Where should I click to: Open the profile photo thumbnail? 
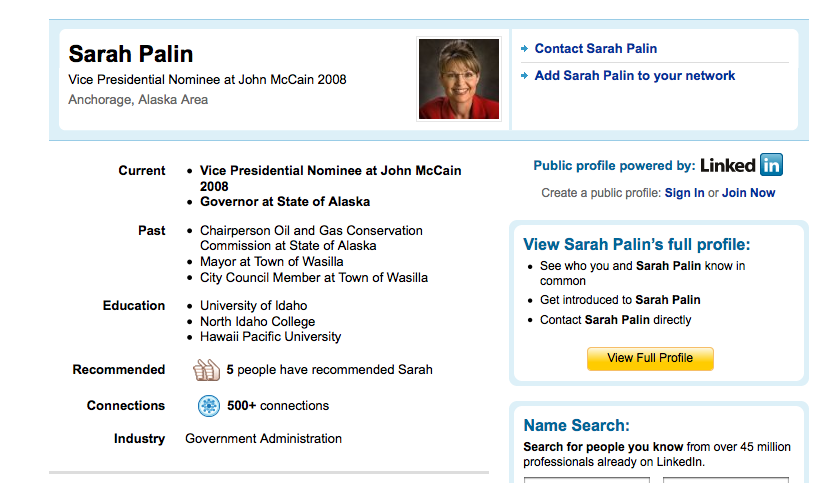coord(459,79)
